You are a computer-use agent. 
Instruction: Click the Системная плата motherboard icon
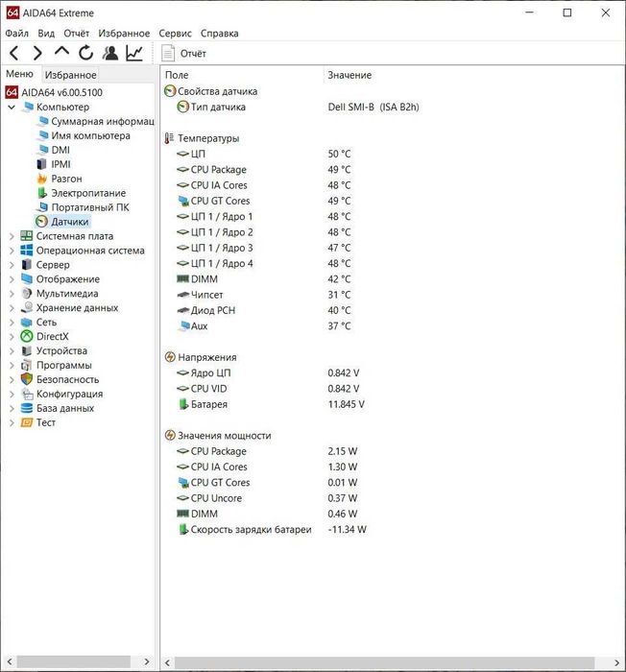[x=27, y=236]
